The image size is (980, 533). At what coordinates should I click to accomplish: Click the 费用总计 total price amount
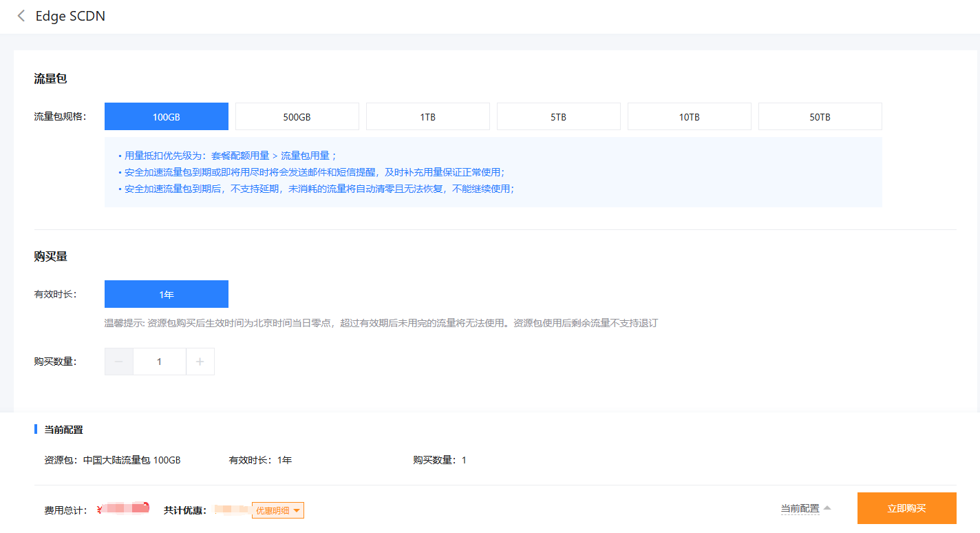(124, 510)
